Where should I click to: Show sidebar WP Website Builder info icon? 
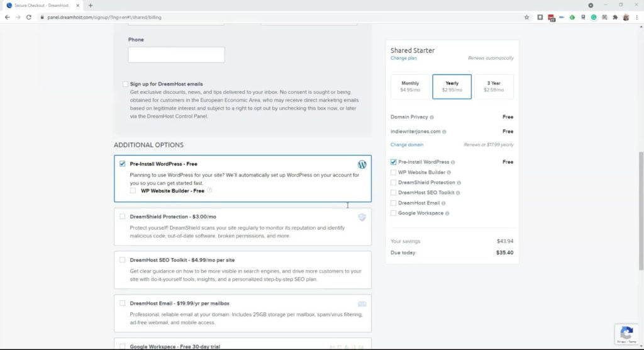click(x=449, y=172)
